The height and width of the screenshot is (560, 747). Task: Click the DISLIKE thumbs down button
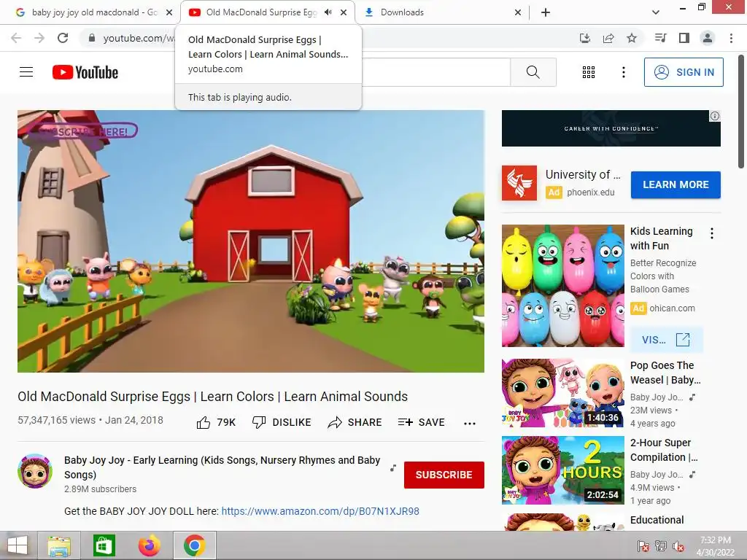click(282, 422)
